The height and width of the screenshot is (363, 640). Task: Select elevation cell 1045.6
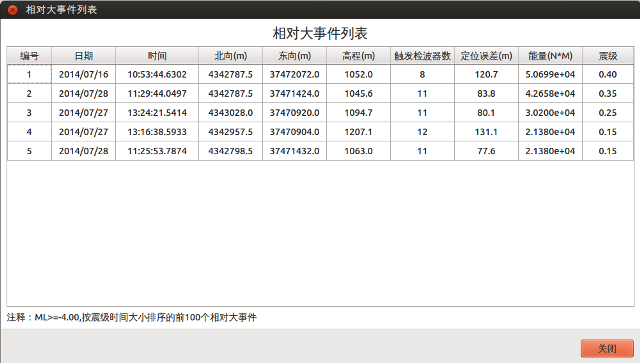pos(358,94)
